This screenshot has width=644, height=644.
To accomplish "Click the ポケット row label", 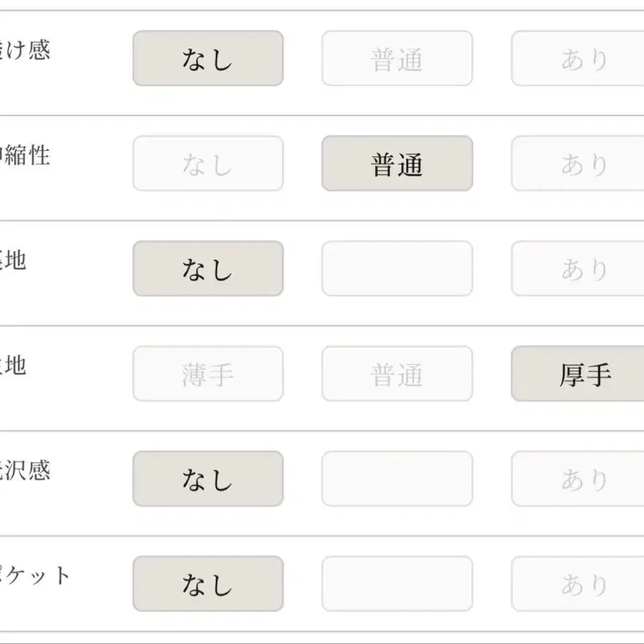I will coord(36,575).
